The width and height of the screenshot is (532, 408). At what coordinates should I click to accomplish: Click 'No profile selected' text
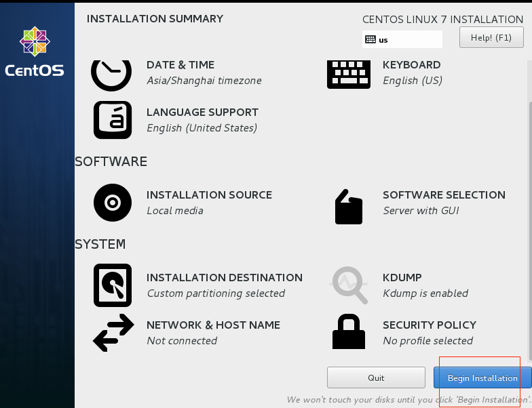[427, 341]
